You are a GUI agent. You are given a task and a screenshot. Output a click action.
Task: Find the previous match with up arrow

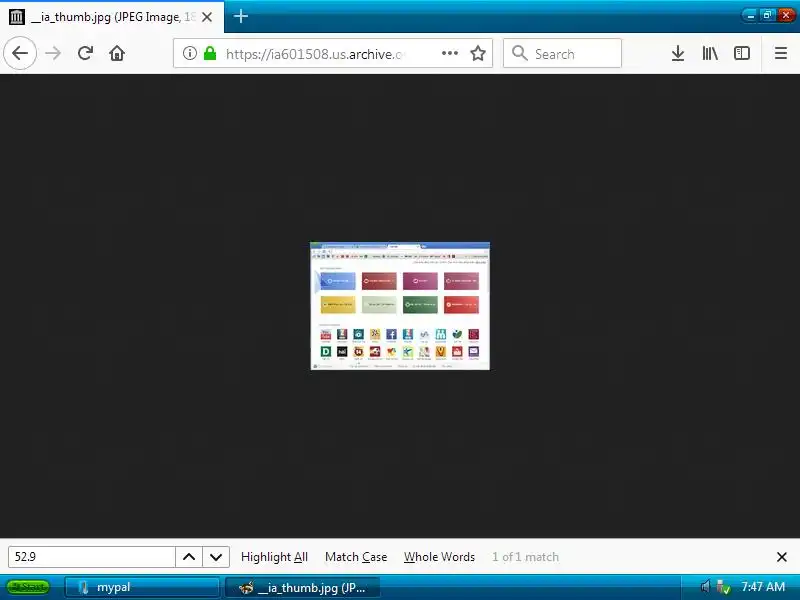click(189, 557)
